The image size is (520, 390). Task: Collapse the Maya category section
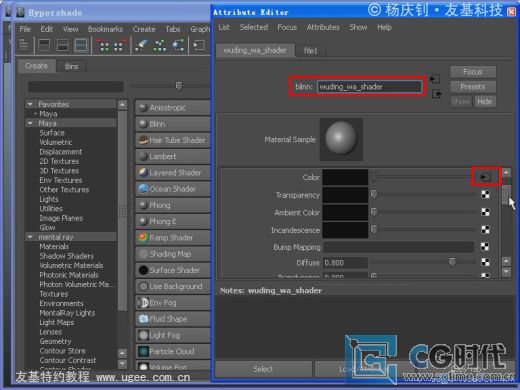(x=30, y=123)
